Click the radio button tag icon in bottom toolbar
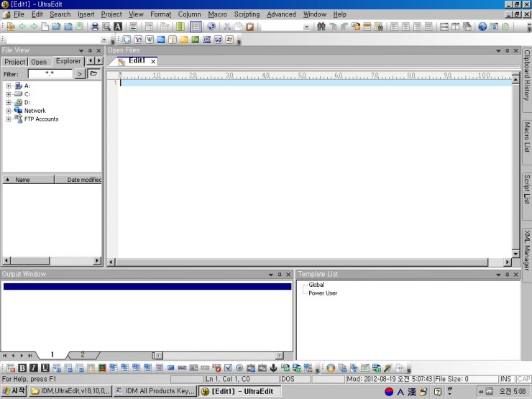This screenshot has height=399, width=532. tap(239, 368)
